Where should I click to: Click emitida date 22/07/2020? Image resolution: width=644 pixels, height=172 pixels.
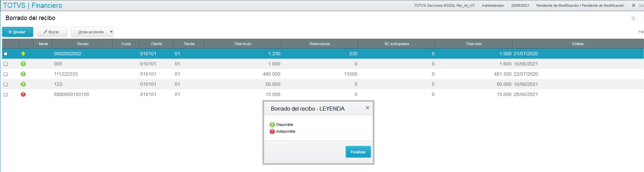click(526, 74)
